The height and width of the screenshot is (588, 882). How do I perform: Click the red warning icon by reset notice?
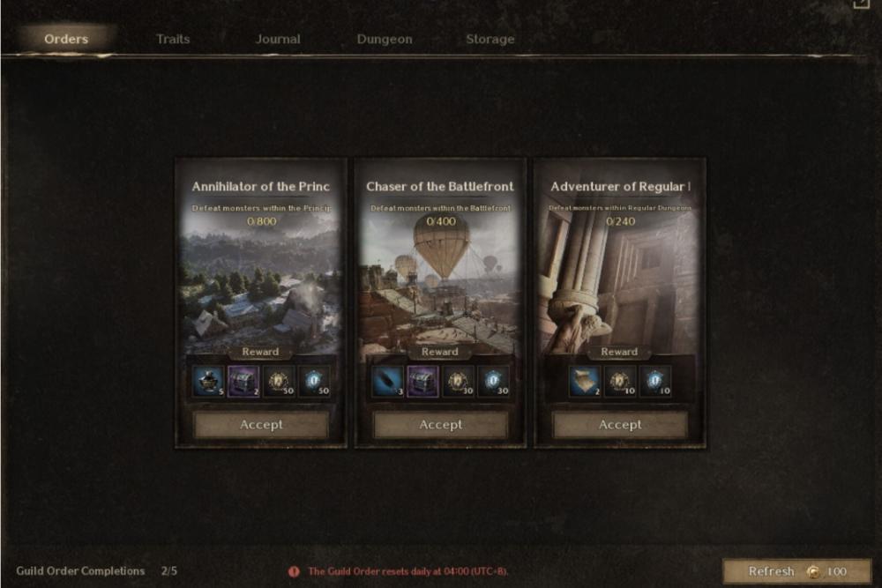pos(295,571)
